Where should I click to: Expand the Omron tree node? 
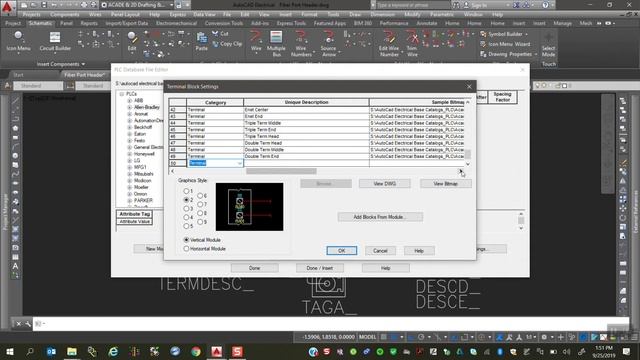click(x=130, y=194)
